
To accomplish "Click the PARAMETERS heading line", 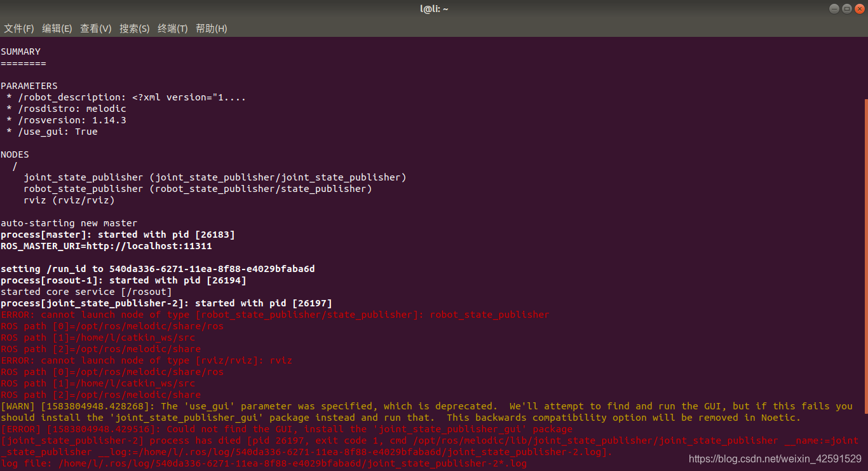I will click(x=29, y=86).
